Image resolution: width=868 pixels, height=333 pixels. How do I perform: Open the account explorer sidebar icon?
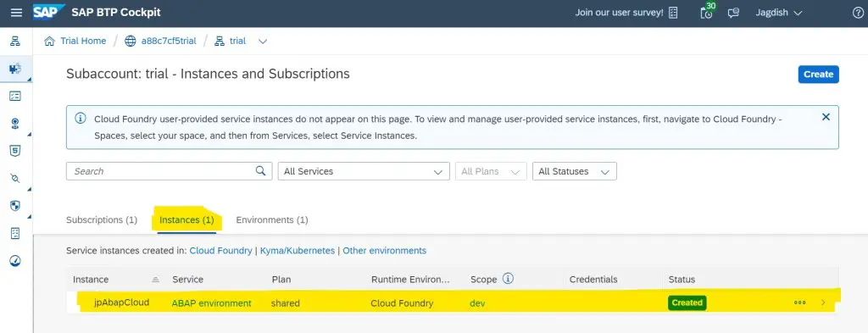coord(15,41)
